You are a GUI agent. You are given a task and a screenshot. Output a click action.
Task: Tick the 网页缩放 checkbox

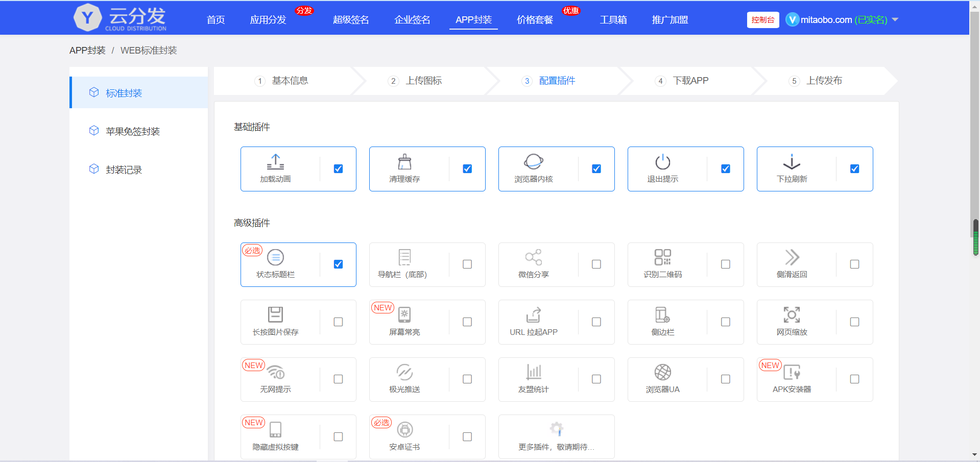tap(854, 322)
